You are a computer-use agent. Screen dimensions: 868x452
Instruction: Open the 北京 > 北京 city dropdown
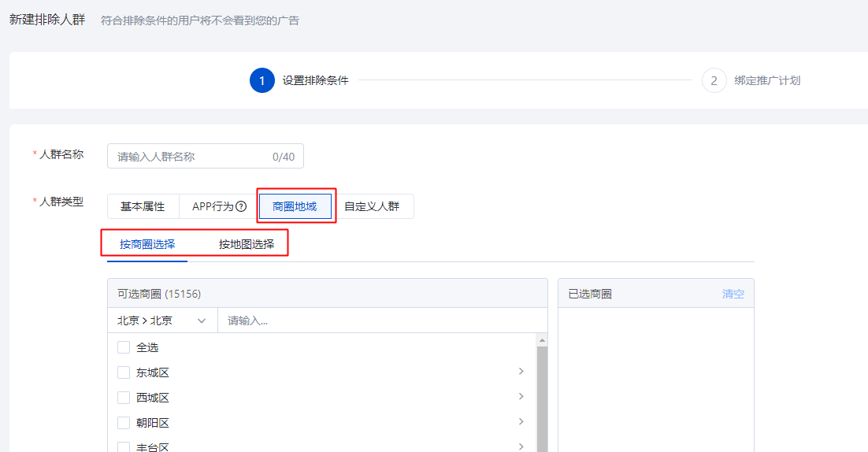(162, 320)
